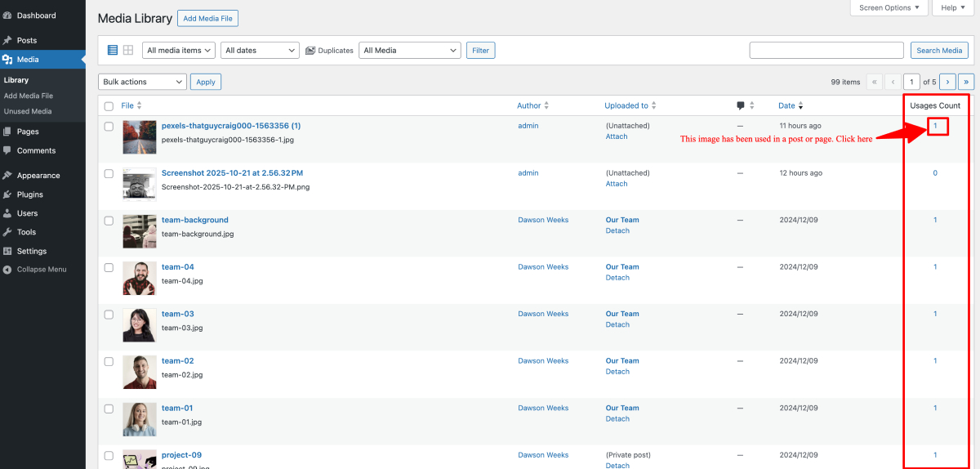Click the Posts pin icon
Viewport: 980px width, 469px height.
pyautogui.click(x=7, y=40)
